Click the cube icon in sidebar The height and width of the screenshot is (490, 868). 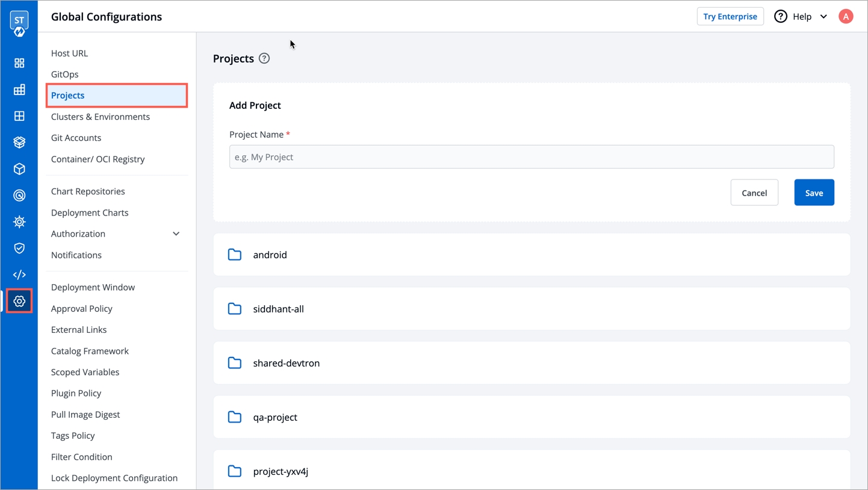19,169
